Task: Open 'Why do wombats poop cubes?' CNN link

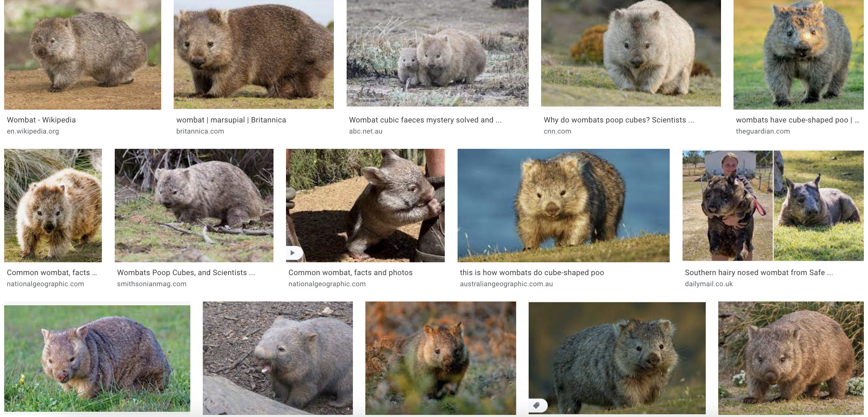Action: click(x=619, y=120)
